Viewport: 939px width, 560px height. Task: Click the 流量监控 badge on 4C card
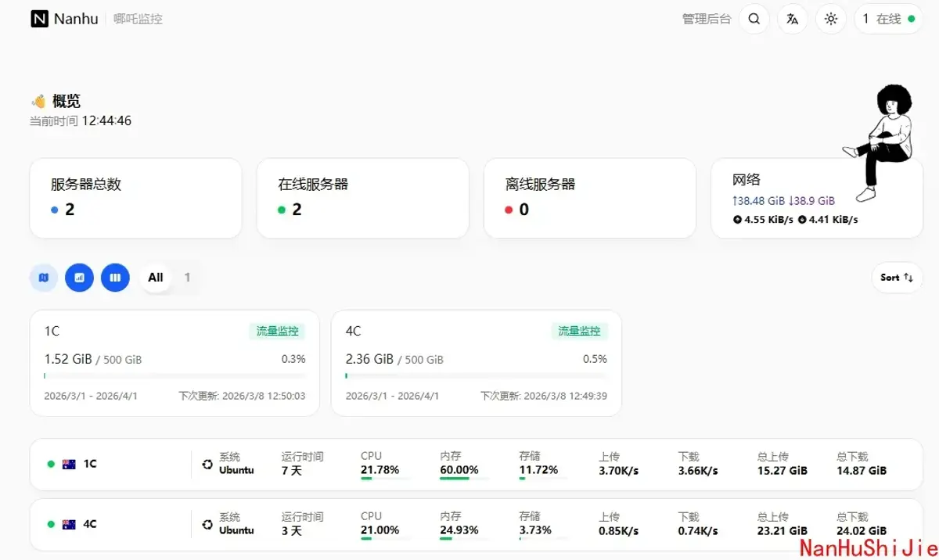coord(579,331)
